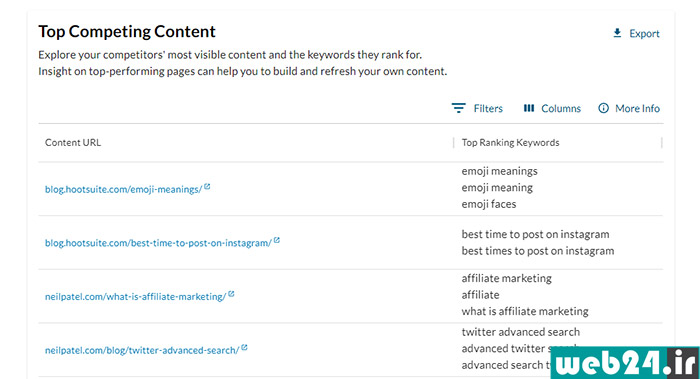This screenshot has height=379, width=700.
Task: Sort by Top Ranking Keywords column header
Action: point(510,142)
